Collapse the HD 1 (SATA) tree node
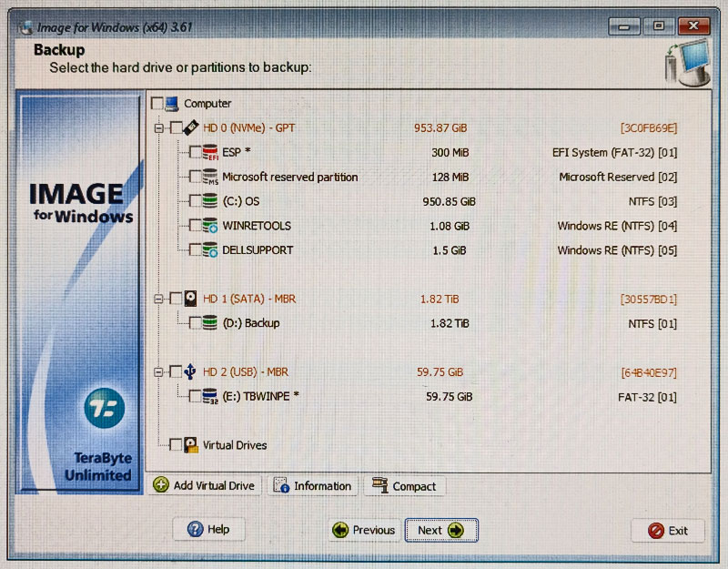 click(158, 300)
